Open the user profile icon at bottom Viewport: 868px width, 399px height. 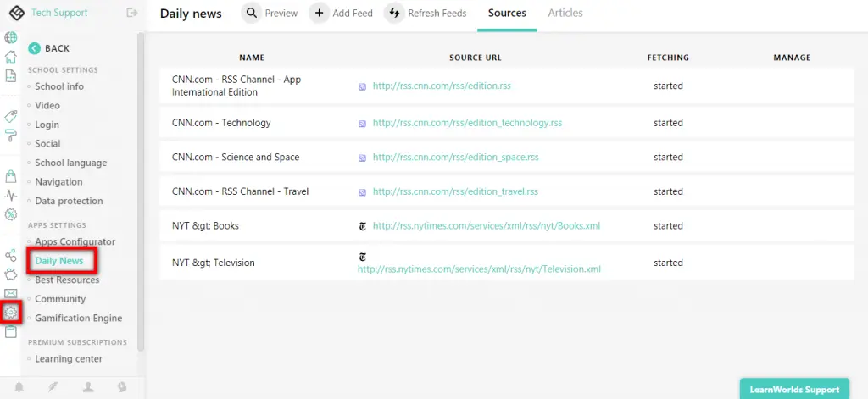pos(88,386)
